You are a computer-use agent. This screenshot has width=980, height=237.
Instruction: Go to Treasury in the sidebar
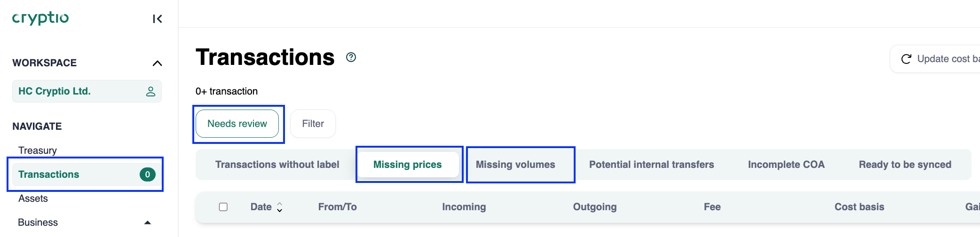(38, 150)
